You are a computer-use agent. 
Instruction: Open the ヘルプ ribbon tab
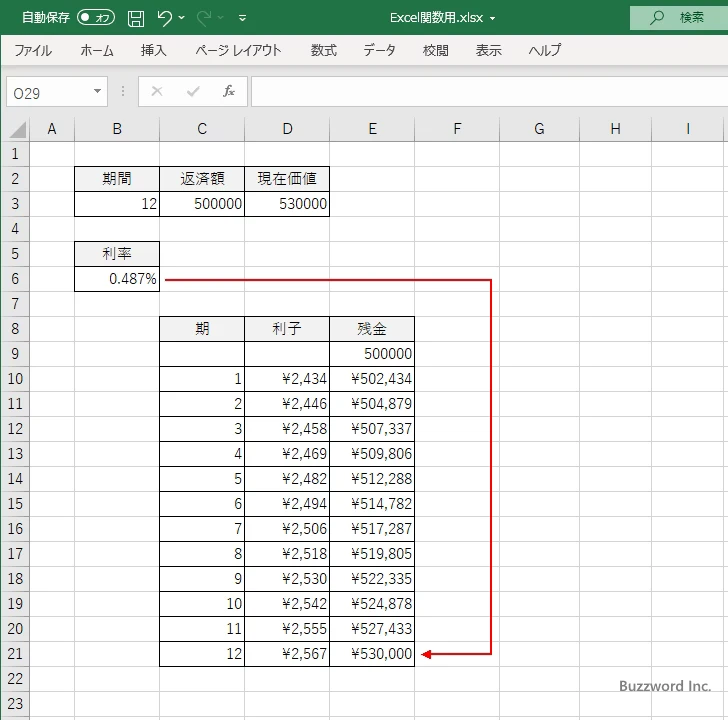coord(545,50)
